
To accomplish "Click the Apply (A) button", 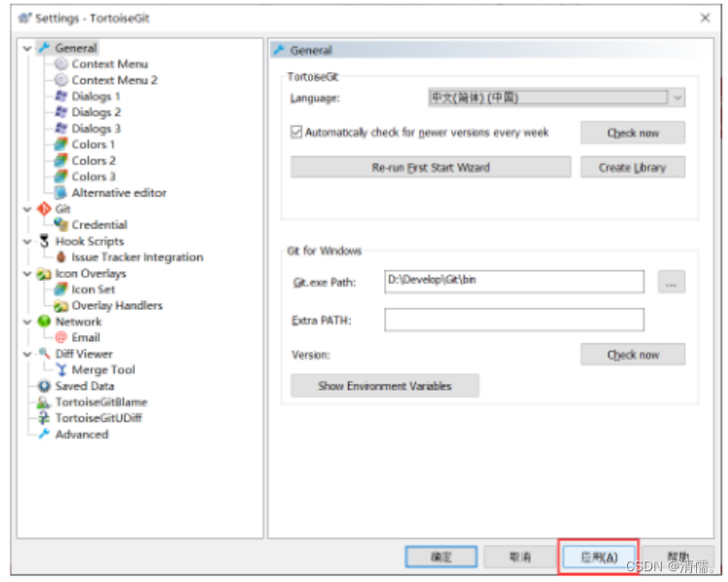I will click(599, 557).
